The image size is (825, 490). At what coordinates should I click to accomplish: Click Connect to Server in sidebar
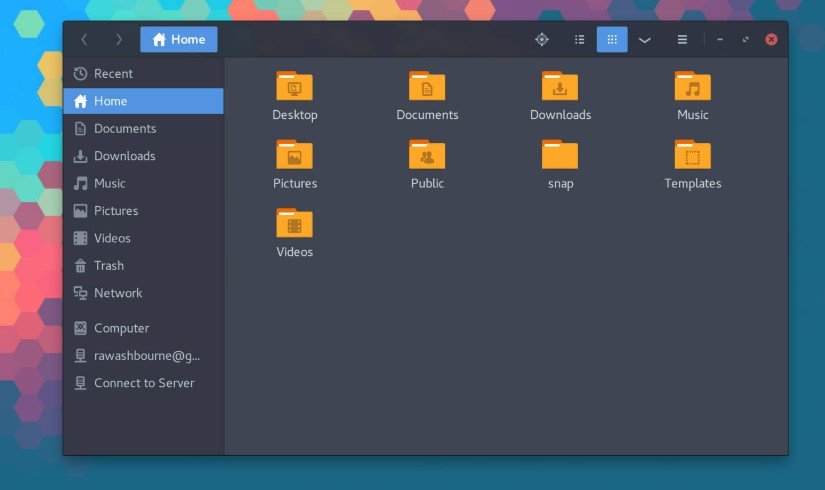(143, 383)
